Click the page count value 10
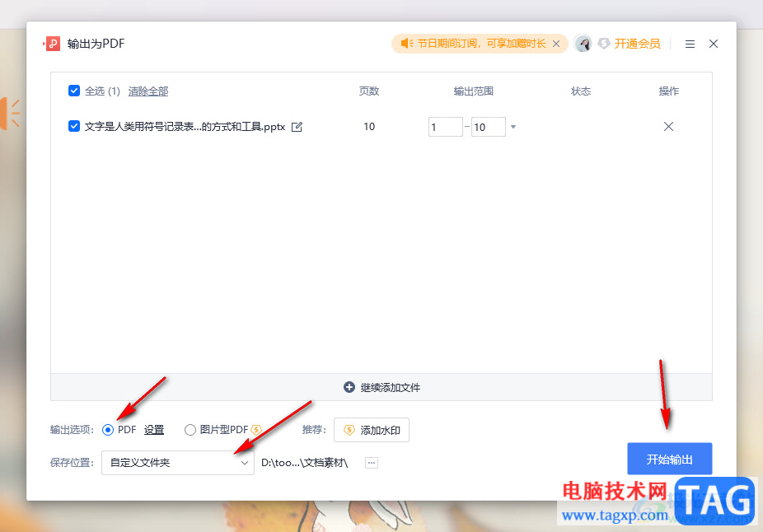Viewport: 763px width, 532px height. pyautogui.click(x=369, y=127)
